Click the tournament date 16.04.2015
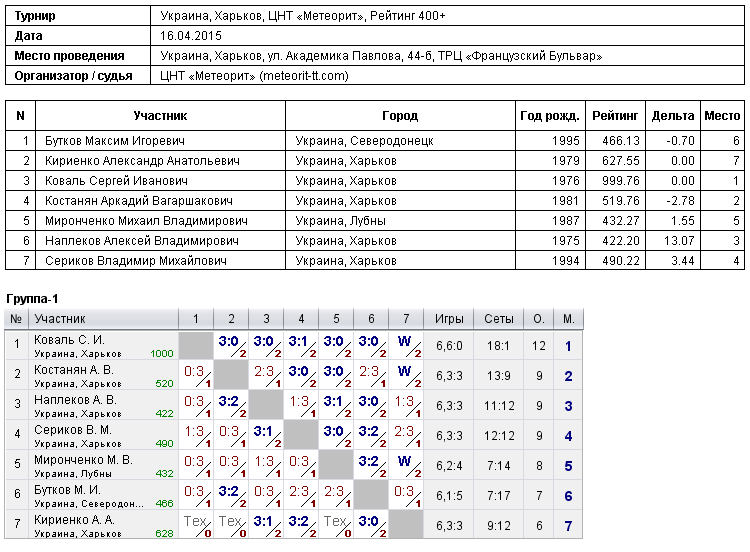The image size is (750, 552). click(x=191, y=36)
